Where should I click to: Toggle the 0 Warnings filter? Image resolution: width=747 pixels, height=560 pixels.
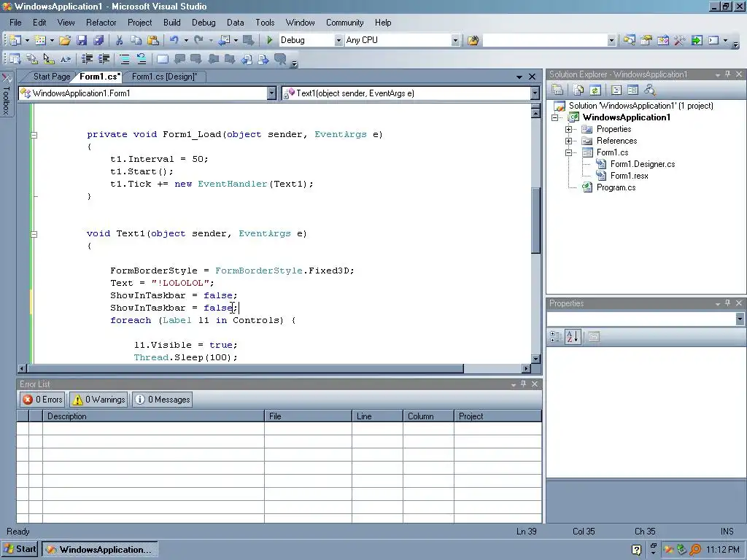click(x=98, y=400)
